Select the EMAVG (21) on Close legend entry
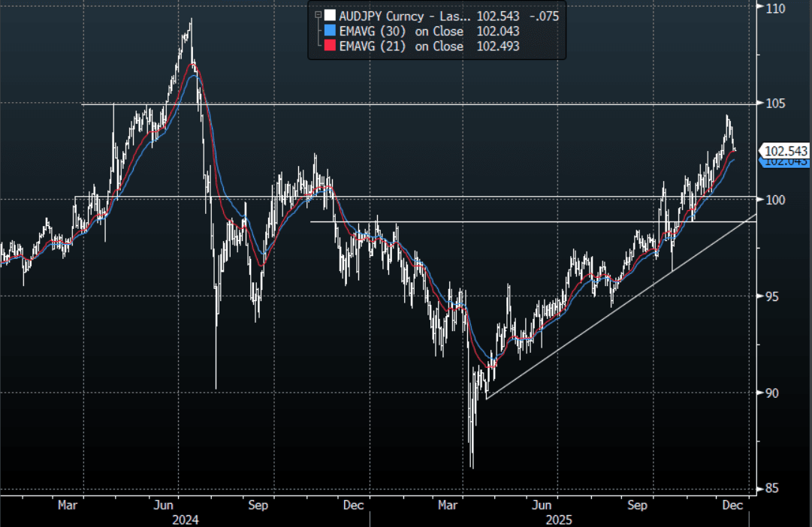Viewport: 812px width, 527px height. click(402, 47)
